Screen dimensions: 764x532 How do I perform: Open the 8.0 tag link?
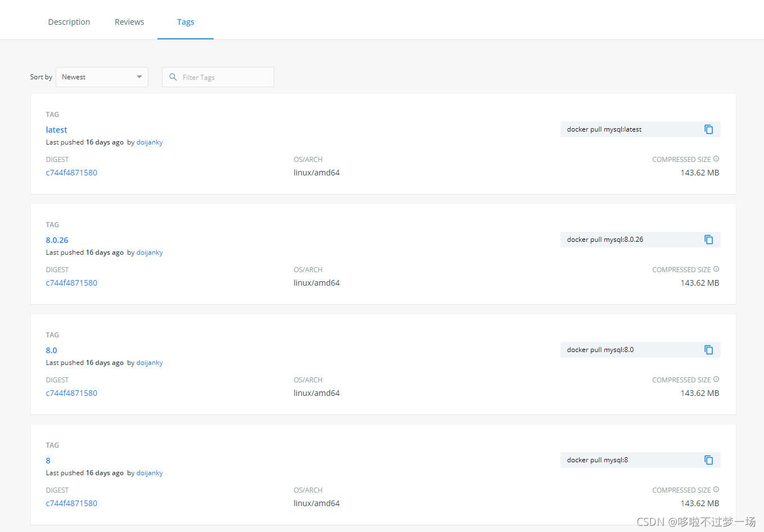[x=51, y=350]
